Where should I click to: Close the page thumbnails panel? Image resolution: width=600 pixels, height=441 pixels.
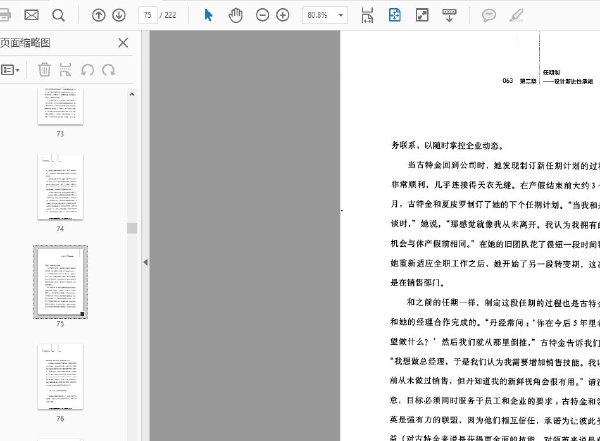[x=123, y=42]
